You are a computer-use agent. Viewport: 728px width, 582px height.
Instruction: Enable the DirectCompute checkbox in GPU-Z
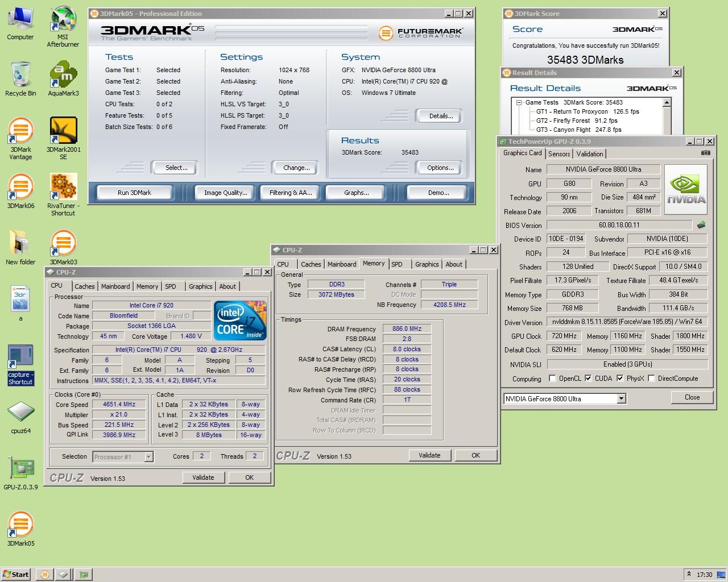652,379
